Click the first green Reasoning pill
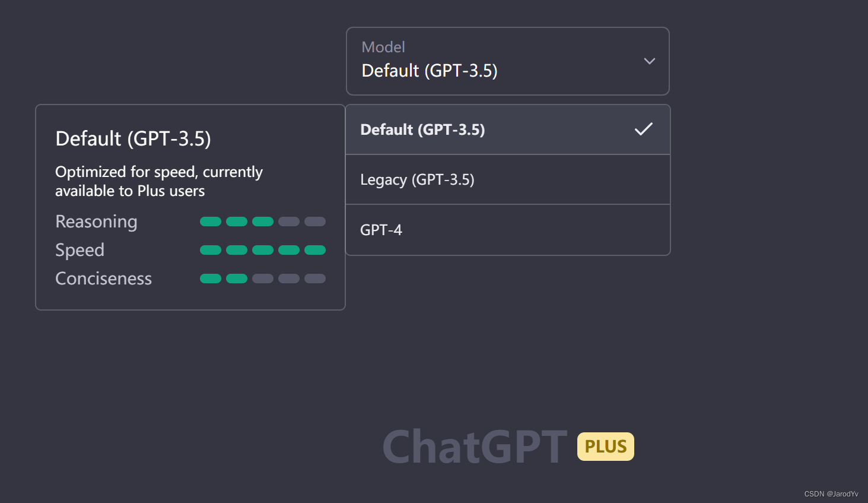This screenshot has width=868, height=503. tap(210, 222)
